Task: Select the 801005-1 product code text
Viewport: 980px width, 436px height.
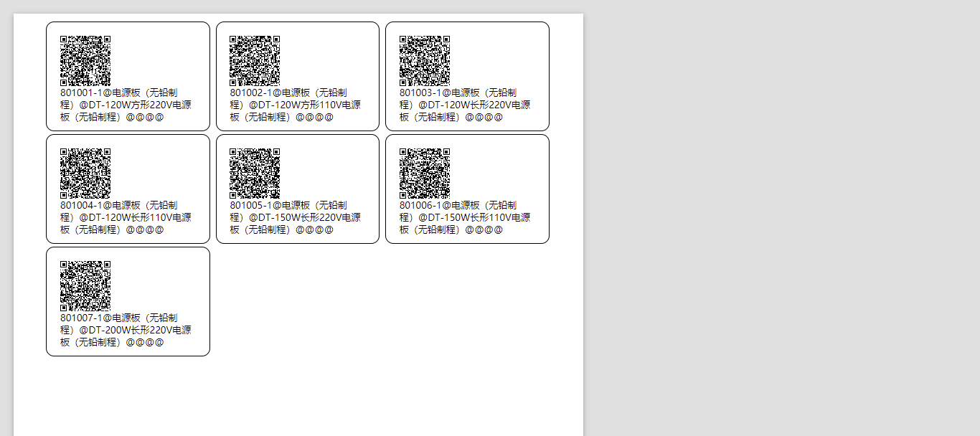Action: pyautogui.click(x=250, y=205)
